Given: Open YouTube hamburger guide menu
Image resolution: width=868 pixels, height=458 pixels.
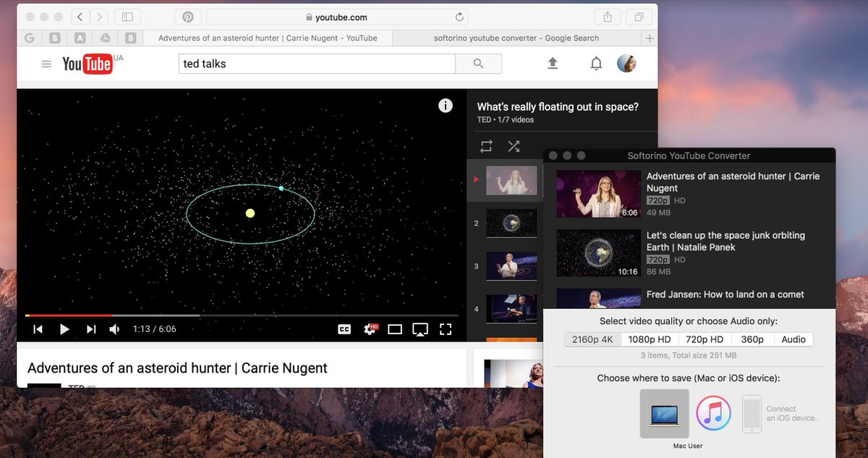Looking at the screenshot, I should [x=46, y=64].
